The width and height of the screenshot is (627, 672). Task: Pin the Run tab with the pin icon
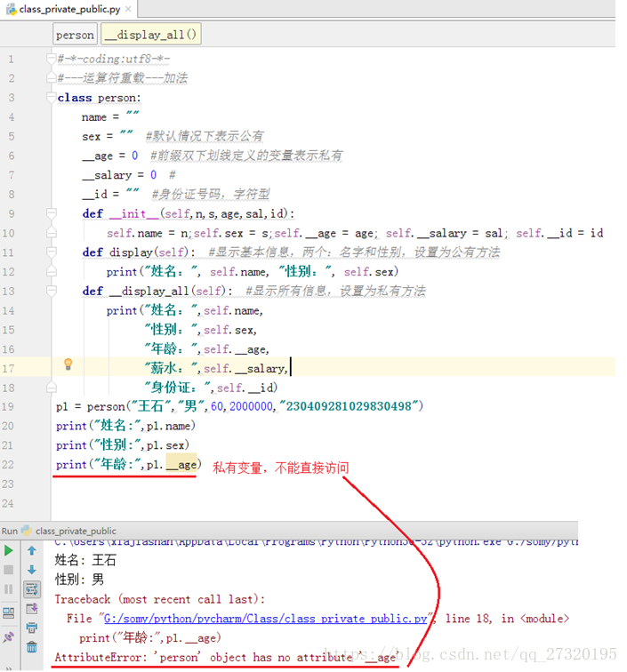pyautogui.click(x=8, y=637)
